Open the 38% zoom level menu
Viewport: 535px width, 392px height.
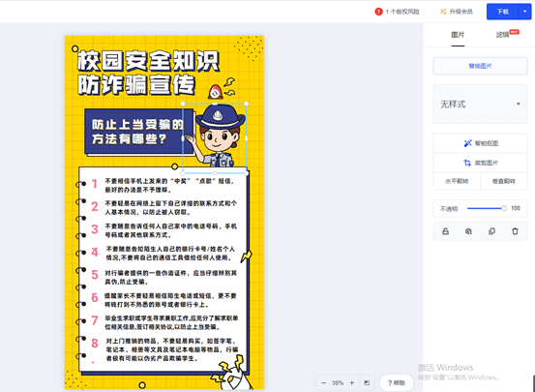tap(338, 382)
